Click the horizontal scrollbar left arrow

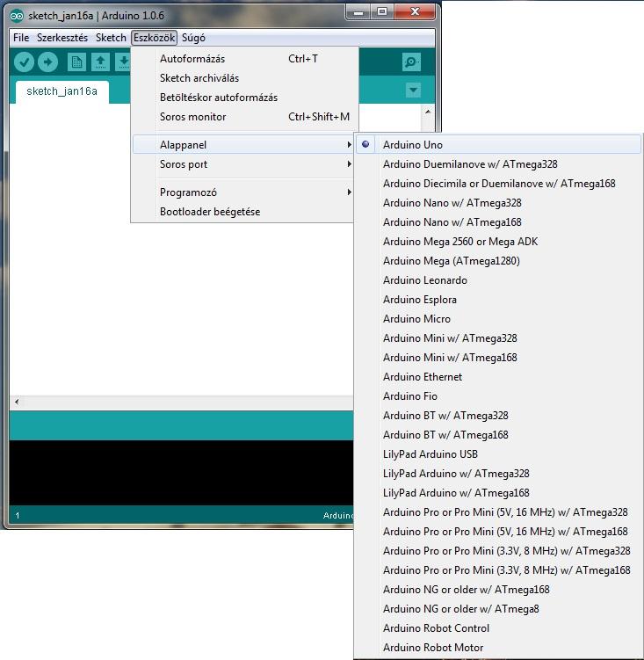point(17,402)
